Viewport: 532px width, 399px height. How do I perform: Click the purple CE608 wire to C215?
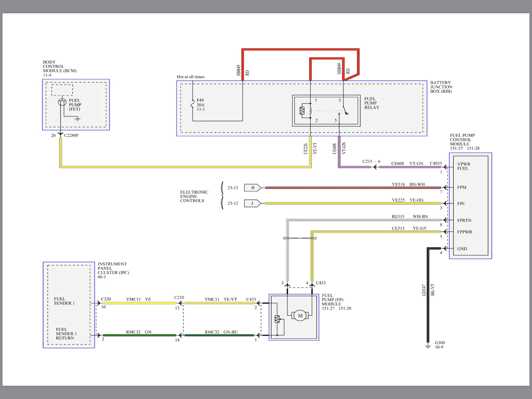click(354, 167)
